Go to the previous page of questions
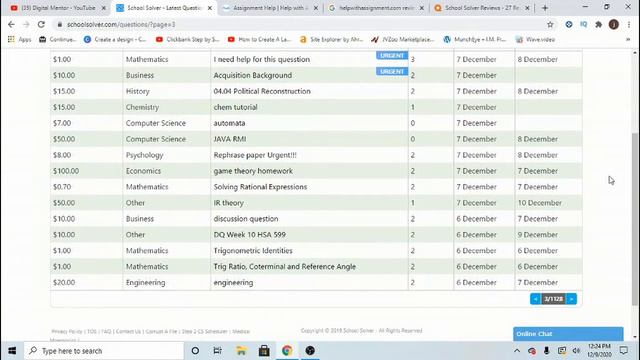Image resolution: width=640 pixels, height=360 pixels. click(536, 299)
